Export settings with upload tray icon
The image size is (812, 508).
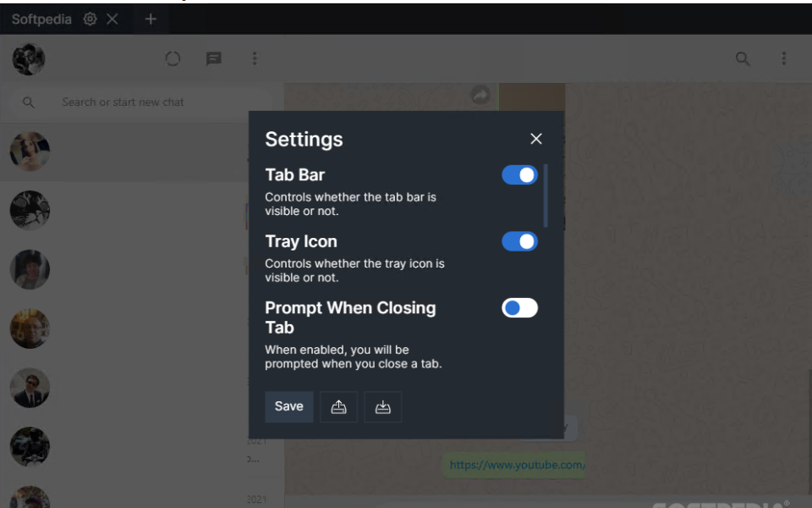tap(338, 407)
